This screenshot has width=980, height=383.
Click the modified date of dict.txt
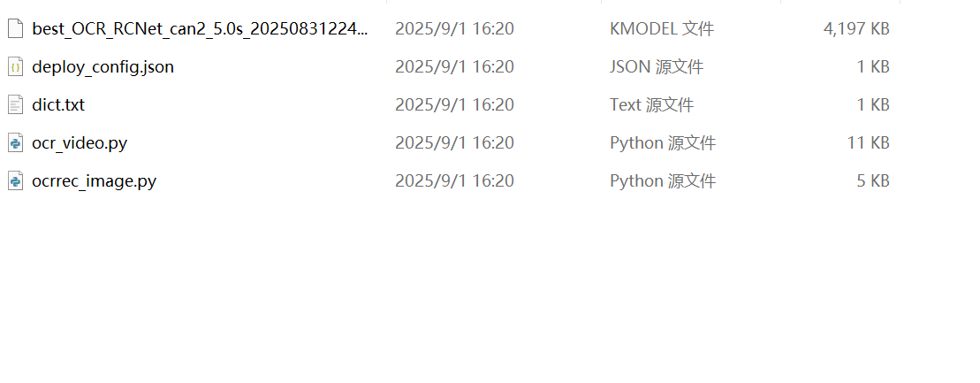click(454, 104)
